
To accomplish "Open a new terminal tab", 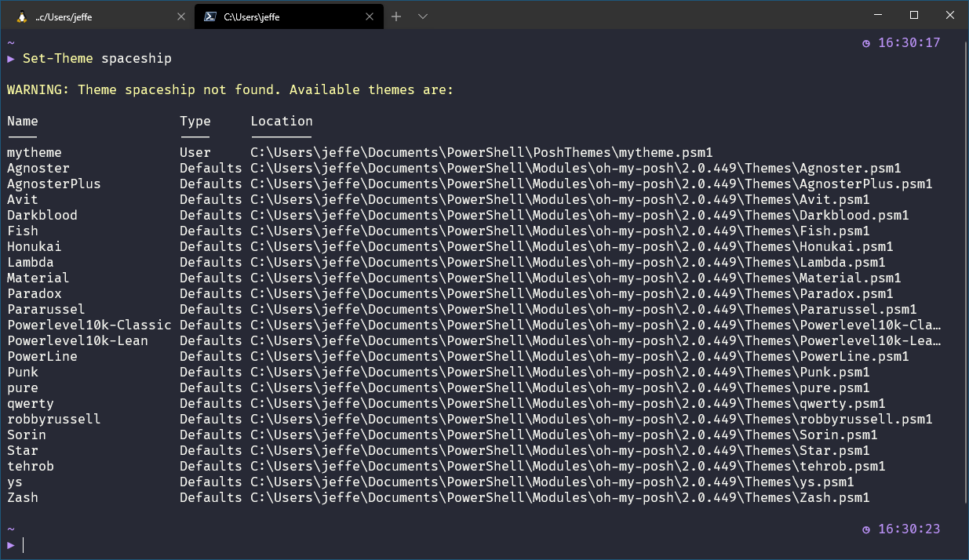I will click(x=396, y=16).
